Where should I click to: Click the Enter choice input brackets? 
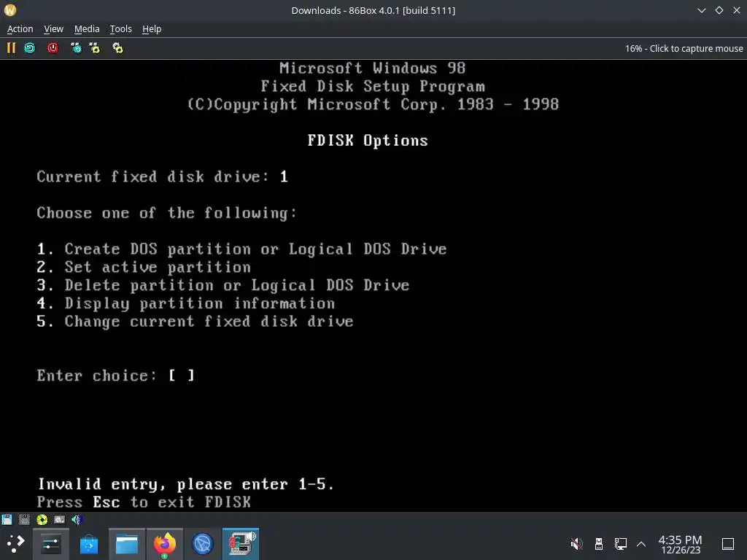point(181,376)
